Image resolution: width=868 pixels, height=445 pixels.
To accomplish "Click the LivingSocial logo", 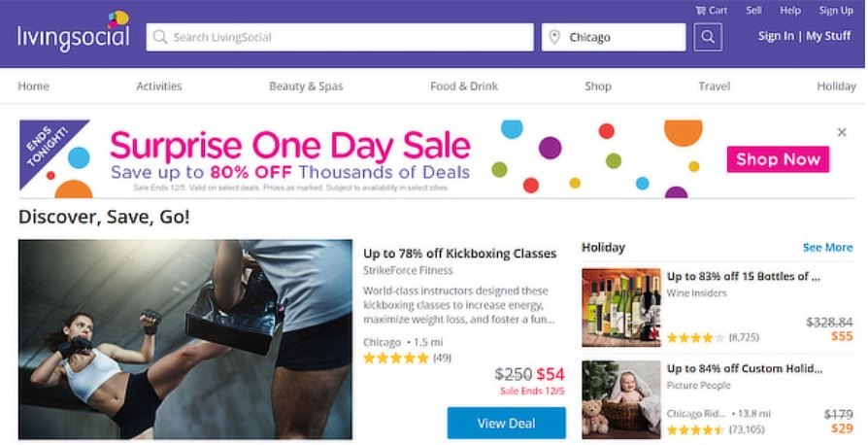I will tap(73, 33).
